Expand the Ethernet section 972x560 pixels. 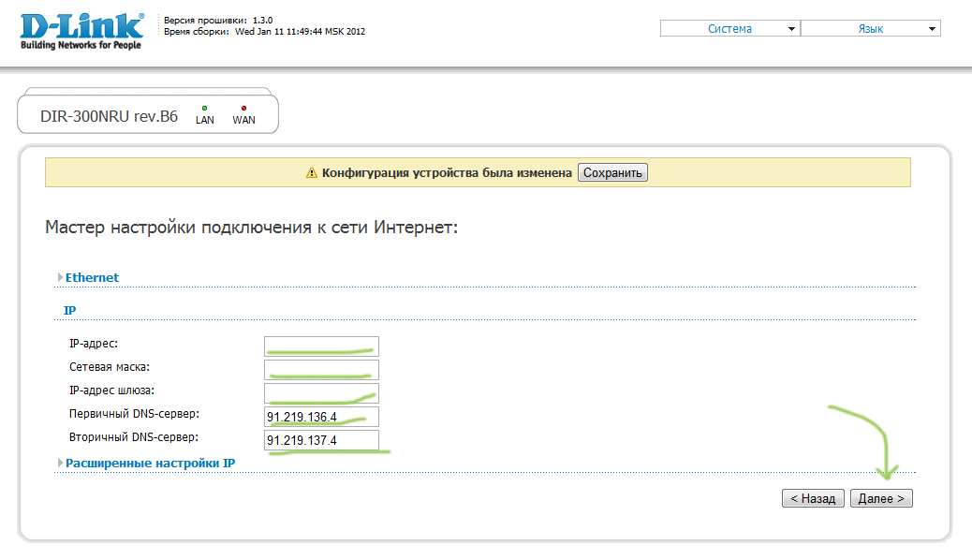92,277
